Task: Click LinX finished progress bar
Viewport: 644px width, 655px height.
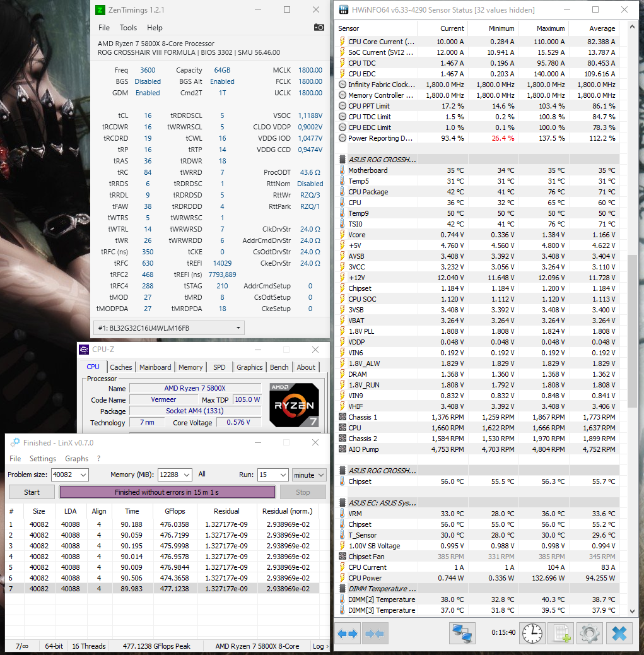Action: click(167, 492)
